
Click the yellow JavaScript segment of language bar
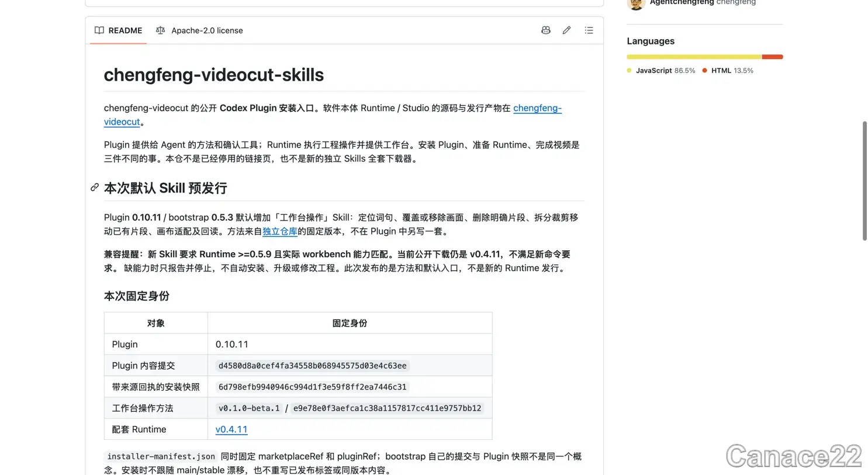pyautogui.click(x=694, y=57)
